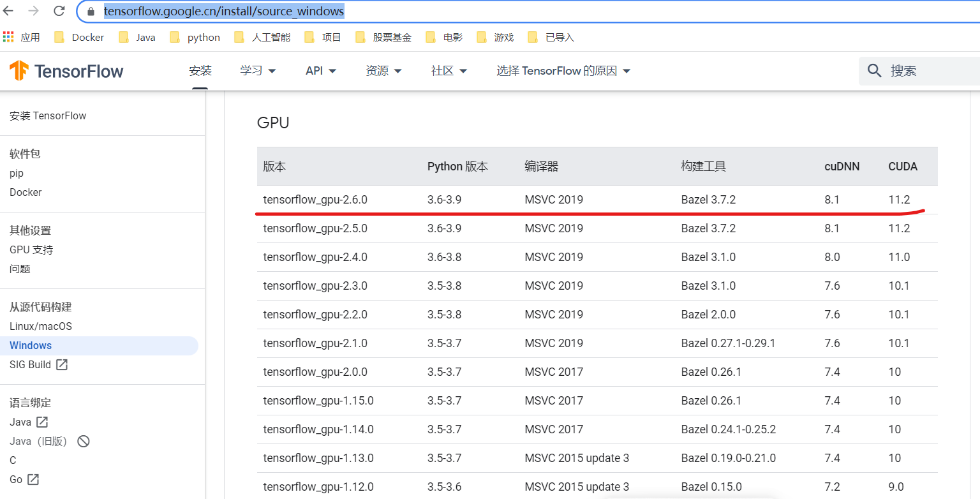Open the C language binding link
The width and height of the screenshot is (980, 499).
pyautogui.click(x=13, y=460)
